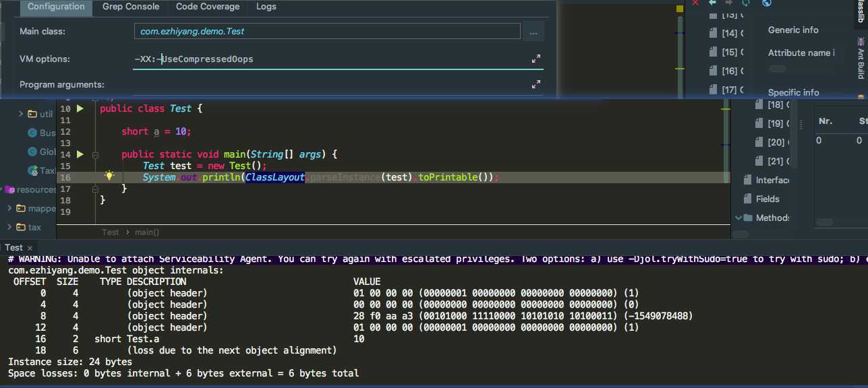Select the Test tab in the run panel
Image resolution: width=868 pixels, height=388 pixels.
click(x=13, y=248)
